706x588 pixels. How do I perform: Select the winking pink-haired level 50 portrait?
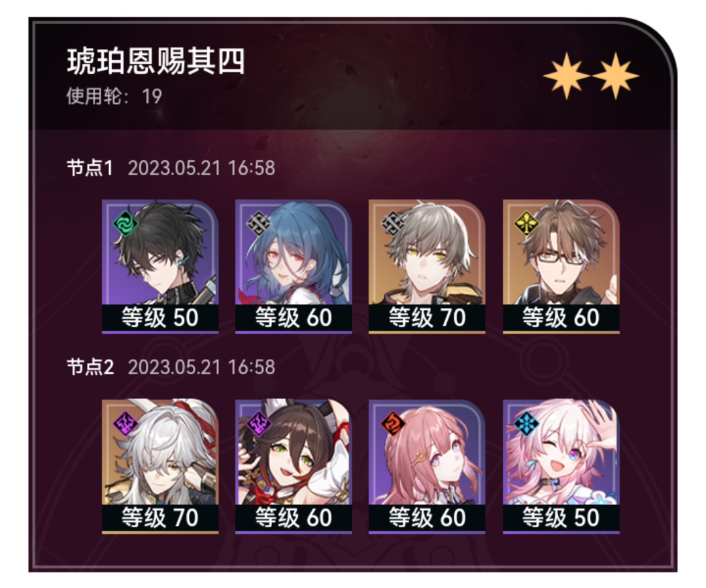coord(561,466)
